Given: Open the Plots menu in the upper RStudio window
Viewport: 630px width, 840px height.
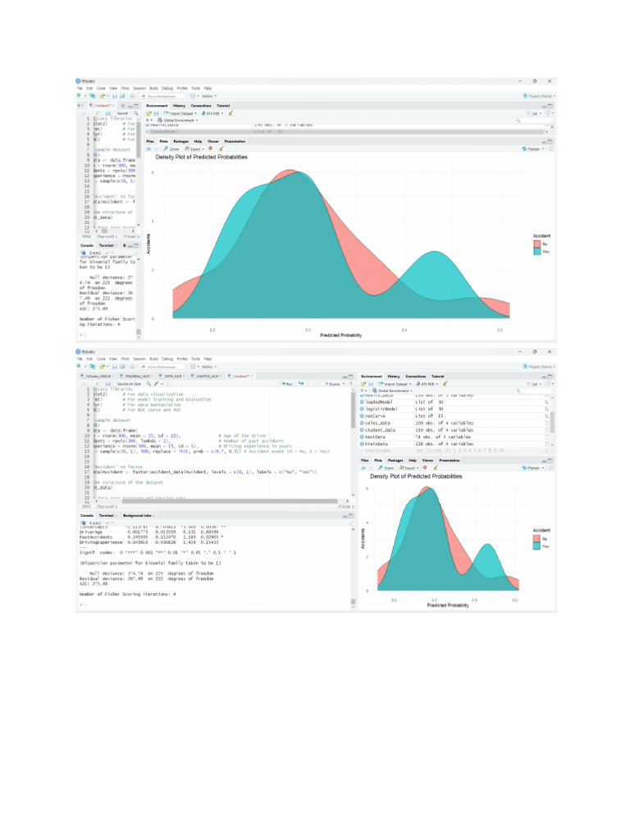Looking at the screenshot, I should coord(125,89).
